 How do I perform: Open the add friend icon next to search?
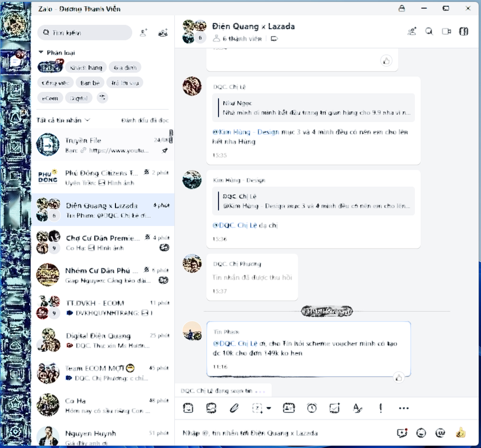tap(144, 32)
